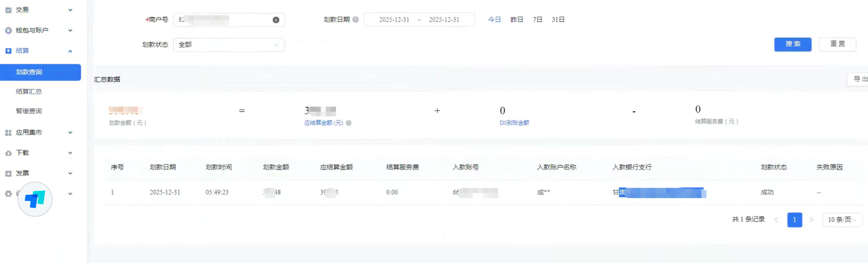Open the 10条/页 page size dropdown
868x263 pixels.
[x=842, y=220]
